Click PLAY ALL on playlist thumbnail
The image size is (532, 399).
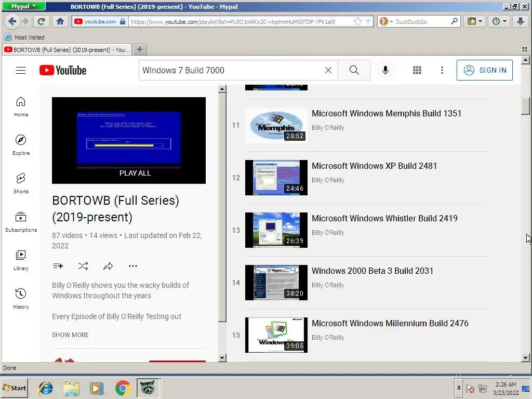(x=135, y=173)
